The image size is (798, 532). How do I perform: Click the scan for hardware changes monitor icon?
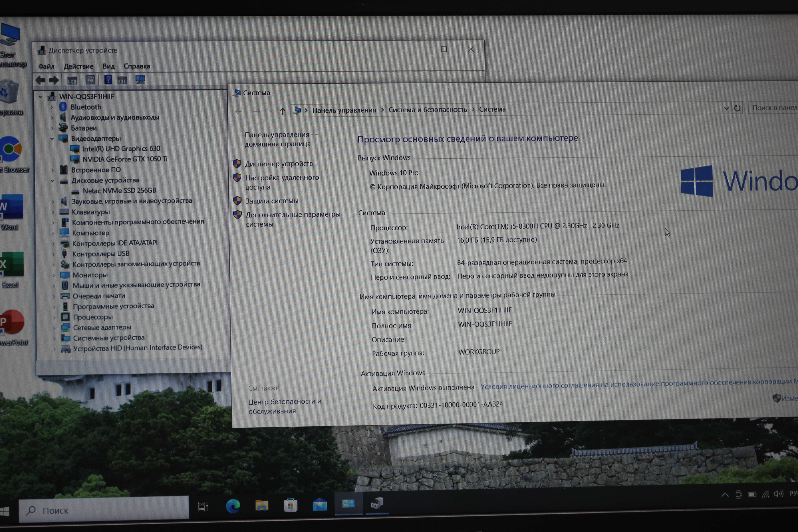coord(140,80)
